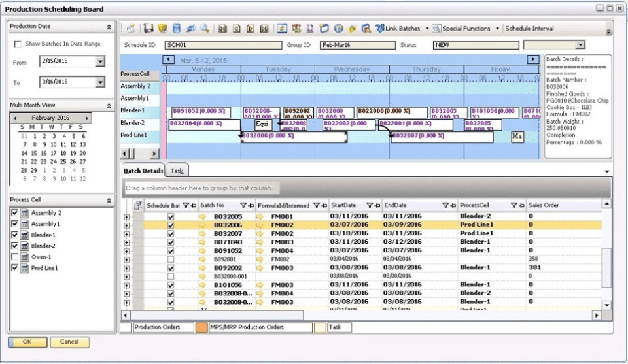
Task: Click the save floppy disk toolbar icon
Action: [x=148, y=28]
